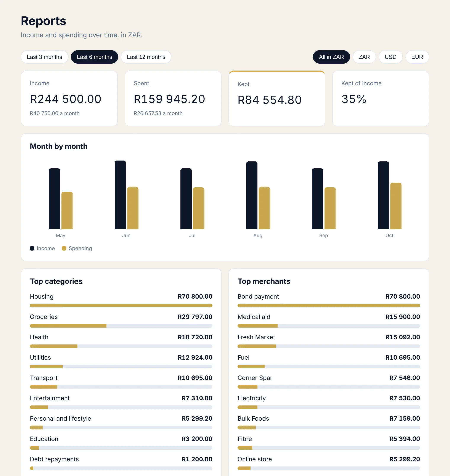Viewport: 450px width, 476px height.
Task: Select the Last 6 months filter
Action: (94, 57)
